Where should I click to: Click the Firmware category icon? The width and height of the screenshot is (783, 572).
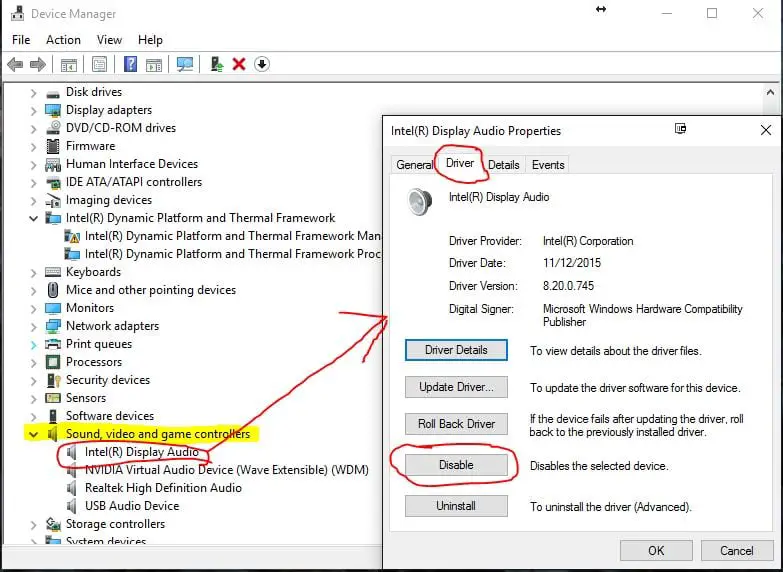53,146
